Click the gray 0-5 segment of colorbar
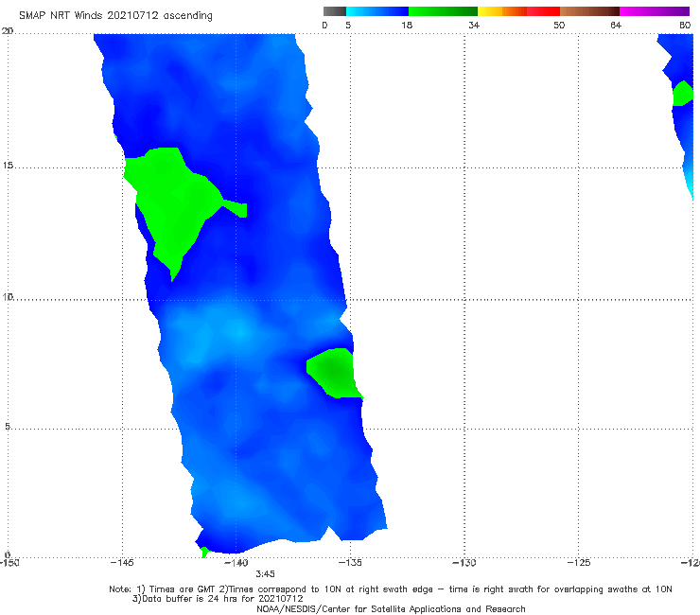The image size is (700, 615). point(335,11)
